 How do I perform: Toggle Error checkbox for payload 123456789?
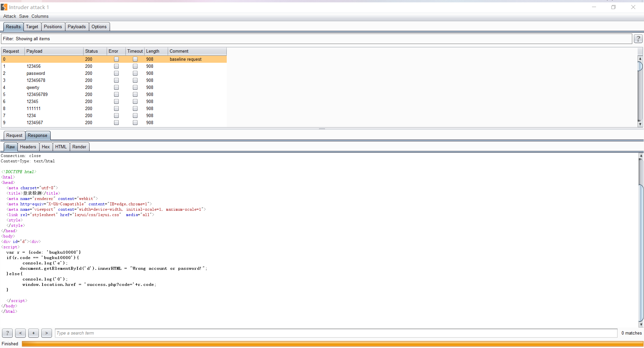pyautogui.click(x=116, y=94)
